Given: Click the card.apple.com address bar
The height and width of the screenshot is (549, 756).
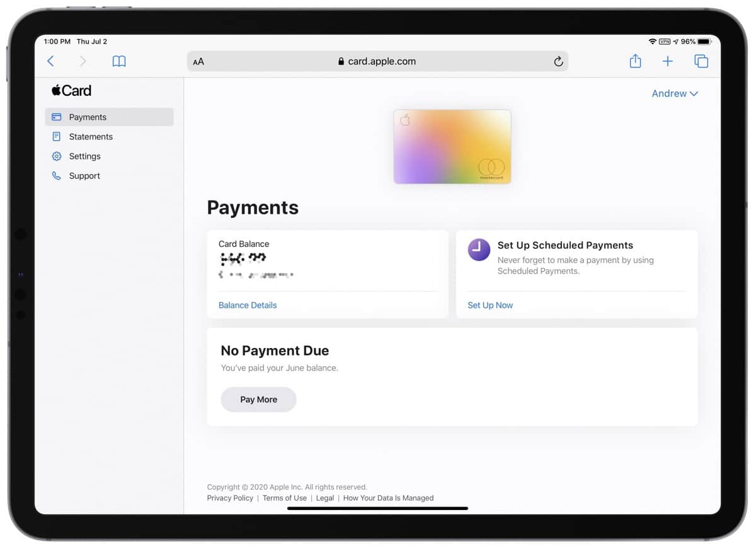Looking at the screenshot, I should (377, 61).
